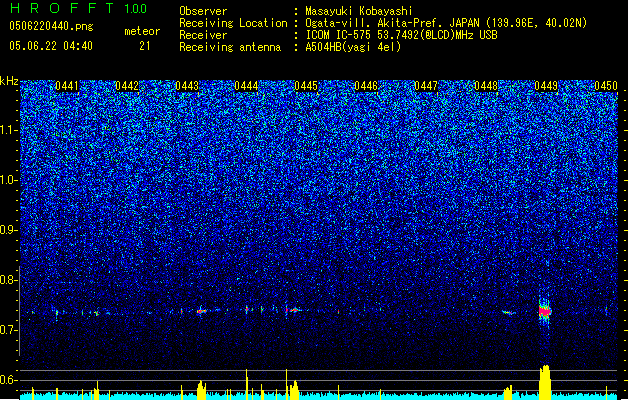Click the meteor label
Image resolution: width=629 pixels, height=400 pixels.
click(x=142, y=31)
